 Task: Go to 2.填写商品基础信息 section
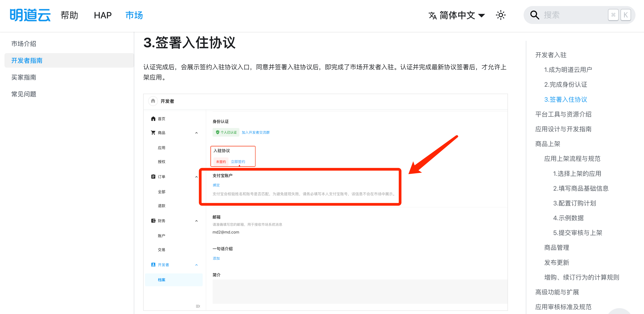(x=581, y=188)
